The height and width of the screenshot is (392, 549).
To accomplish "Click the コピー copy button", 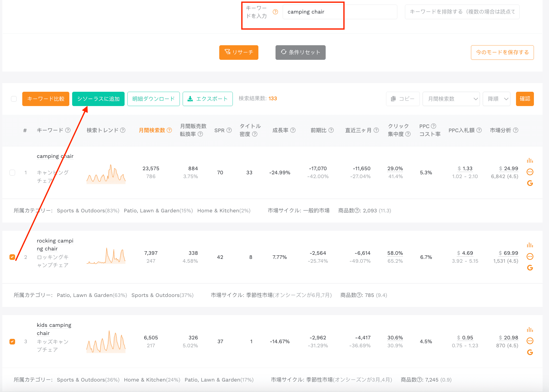I will 403,99.
